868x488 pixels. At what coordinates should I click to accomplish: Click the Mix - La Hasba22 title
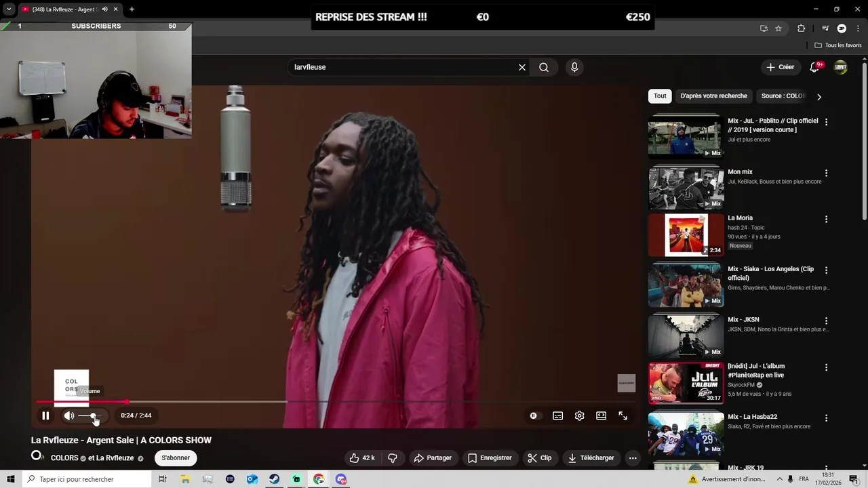tap(752, 417)
